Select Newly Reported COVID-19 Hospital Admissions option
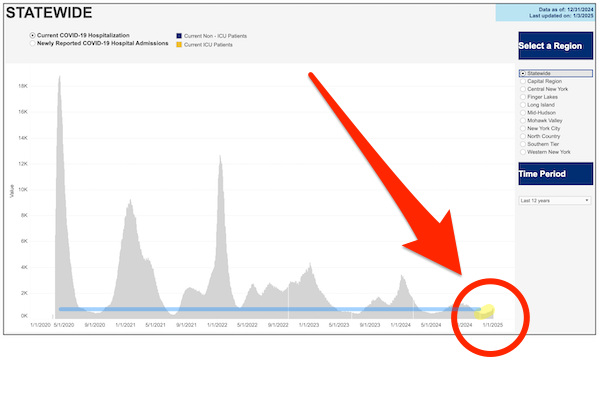600x398 pixels. [x=33, y=44]
